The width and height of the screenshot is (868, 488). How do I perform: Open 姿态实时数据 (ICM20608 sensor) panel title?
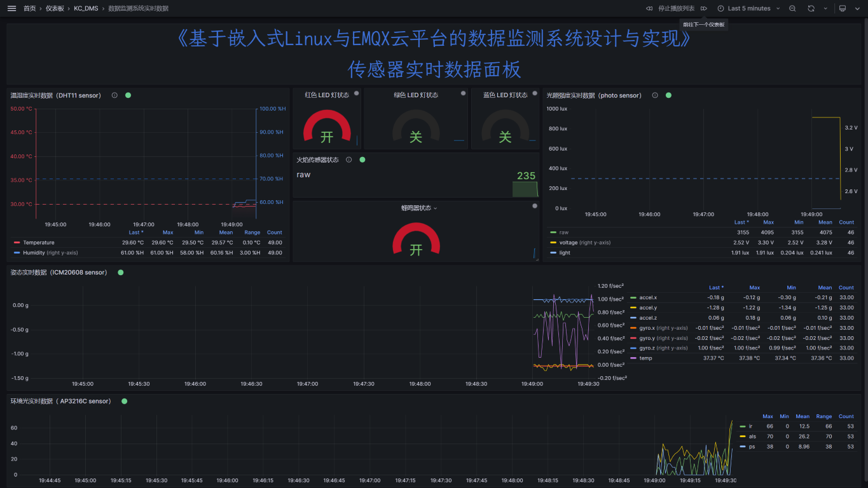point(59,272)
